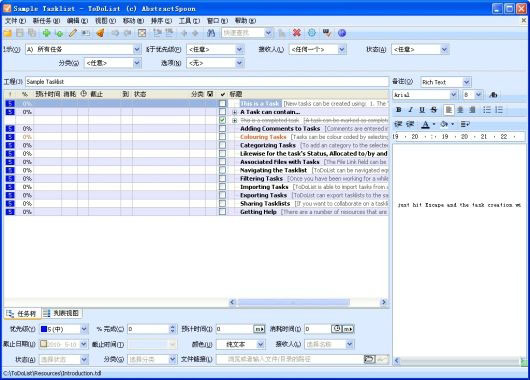
Task: Apply strikethrough formatting in comments toolbar
Action: (x=434, y=110)
